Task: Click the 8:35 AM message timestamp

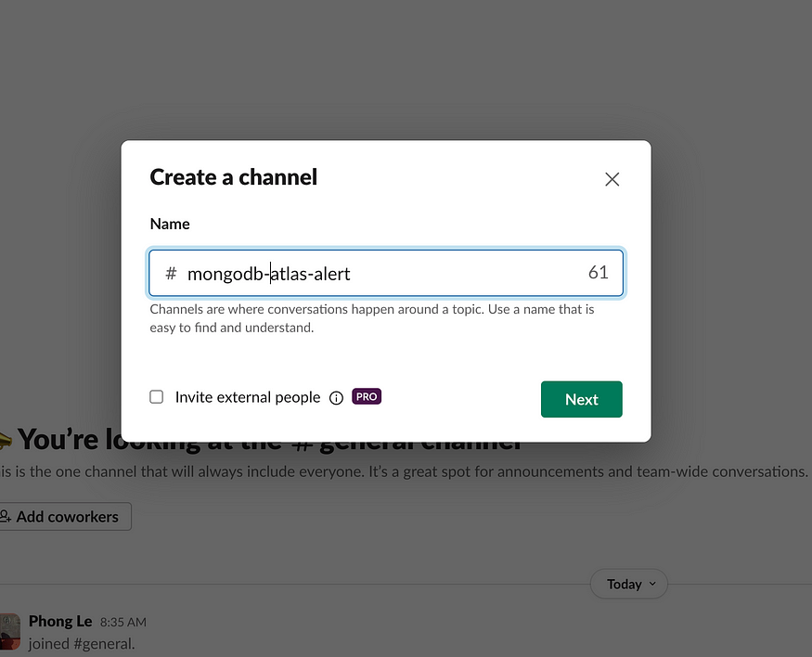Action: [123, 622]
